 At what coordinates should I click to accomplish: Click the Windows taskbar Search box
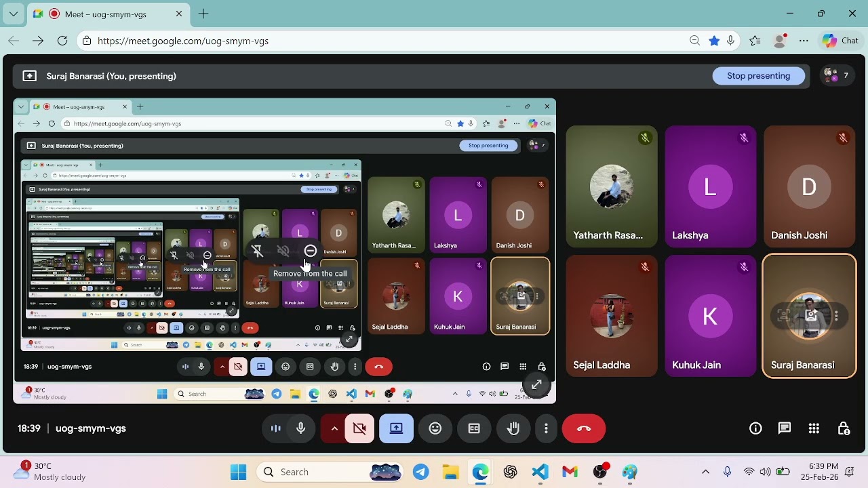point(331,472)
